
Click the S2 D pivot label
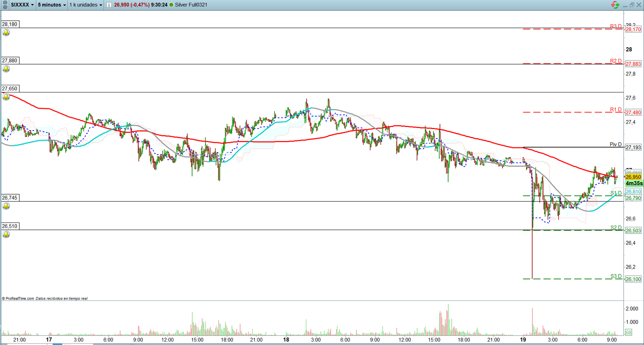(x=616, y=228)
